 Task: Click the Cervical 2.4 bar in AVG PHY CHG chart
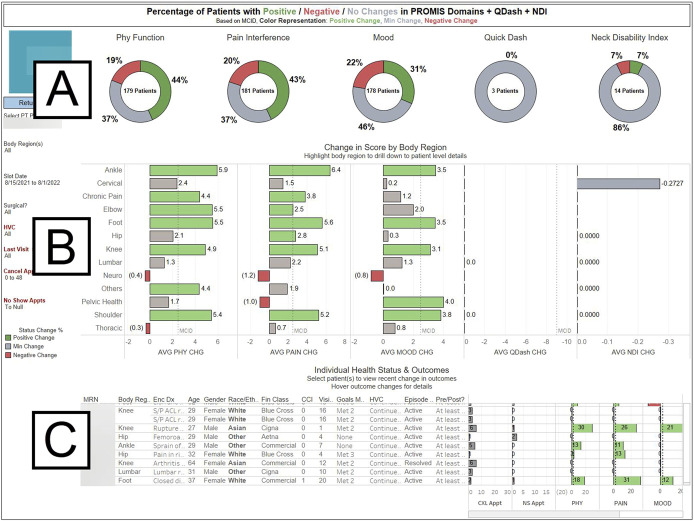tap(163, 183)
